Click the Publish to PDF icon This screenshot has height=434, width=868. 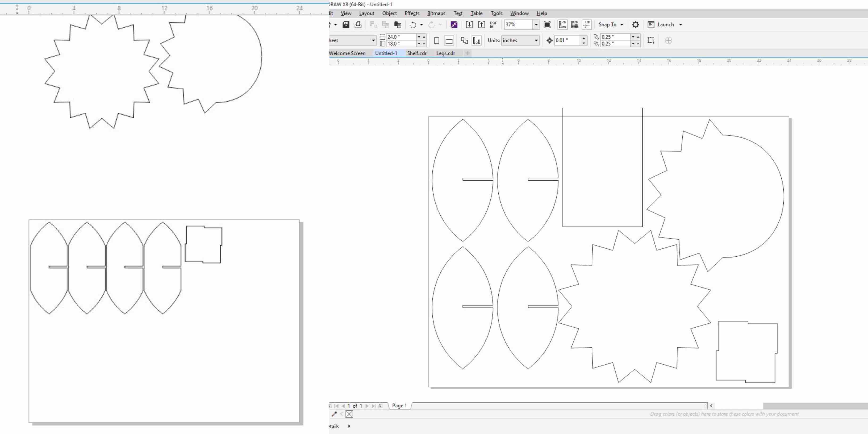(494, 24)
